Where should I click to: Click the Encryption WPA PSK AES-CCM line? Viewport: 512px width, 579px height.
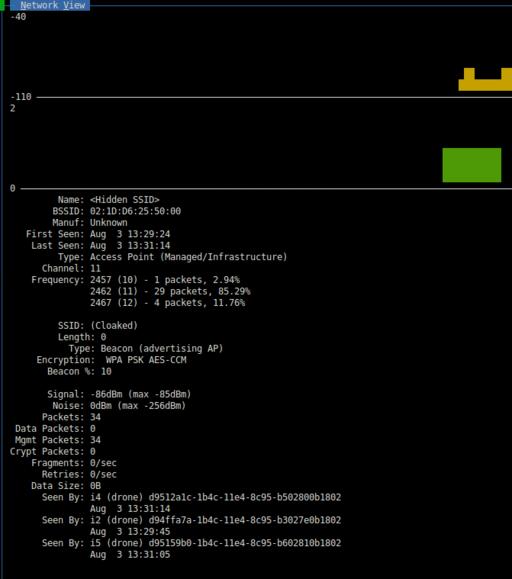click(x=111, y=360)
